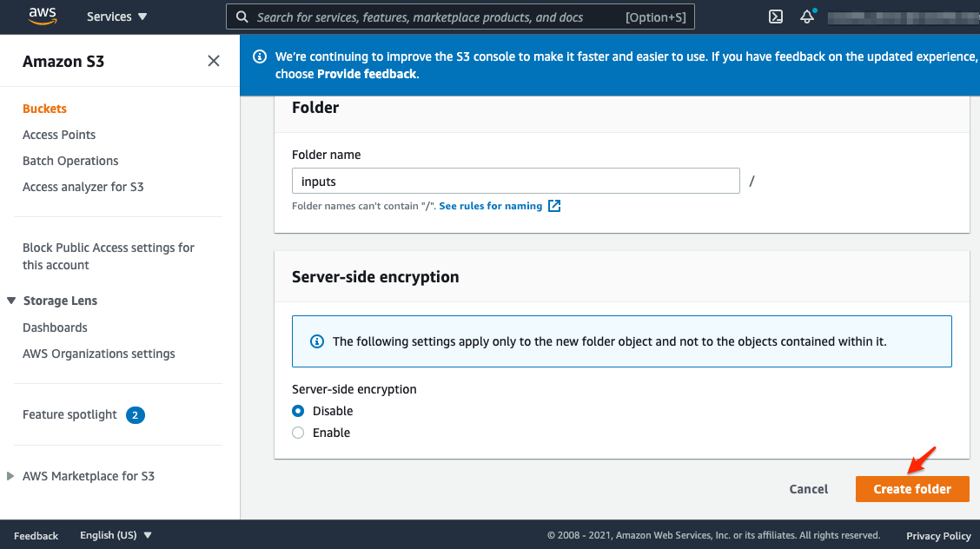
Task: Open Access analyzer for S3
Action: pos(83,187)
